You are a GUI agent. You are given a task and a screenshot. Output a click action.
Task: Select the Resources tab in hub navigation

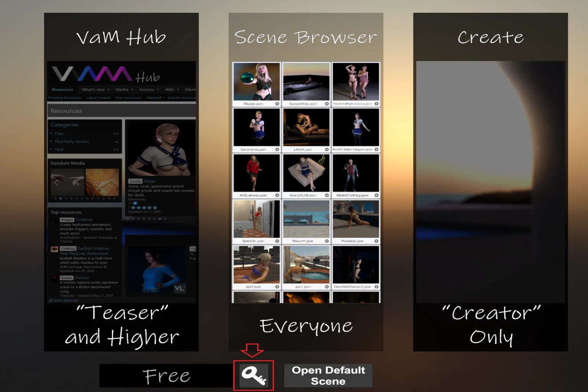(x=62, y=90)
